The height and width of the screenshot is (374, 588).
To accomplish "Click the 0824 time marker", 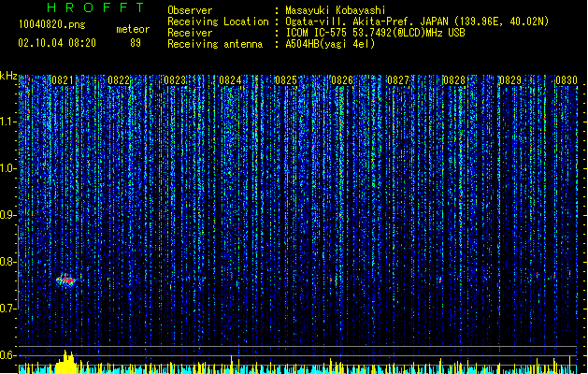I will 230,80.
